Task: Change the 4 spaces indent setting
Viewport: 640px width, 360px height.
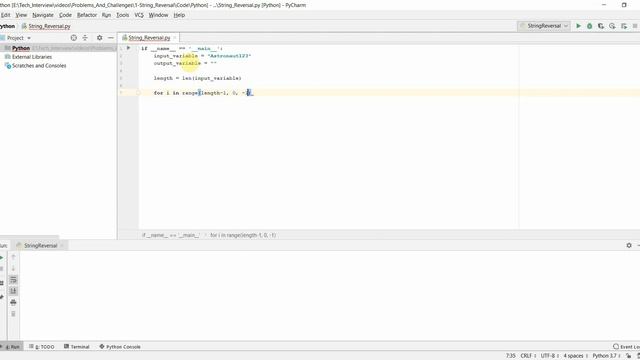Action: click(x=576, y=356)
